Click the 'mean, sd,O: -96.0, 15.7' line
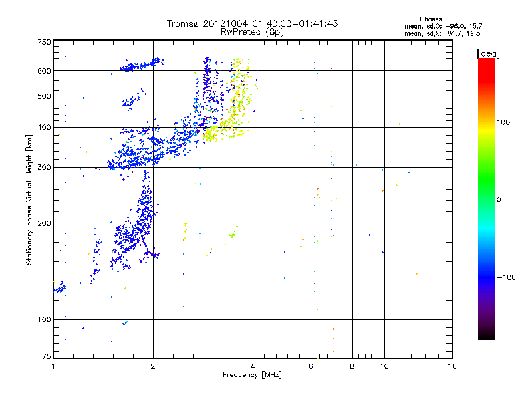This screenshot has width=532, height=399. pyautogui.click(x=443, y=26)
